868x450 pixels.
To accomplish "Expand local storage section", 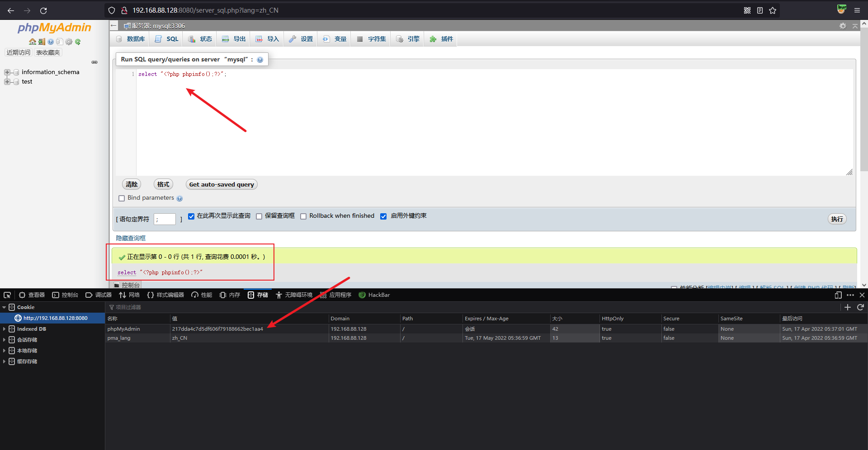I will click(x=4, y=351).
